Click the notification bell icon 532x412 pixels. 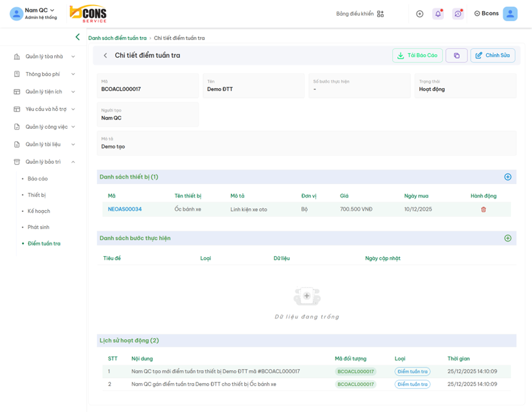point(438,14)
